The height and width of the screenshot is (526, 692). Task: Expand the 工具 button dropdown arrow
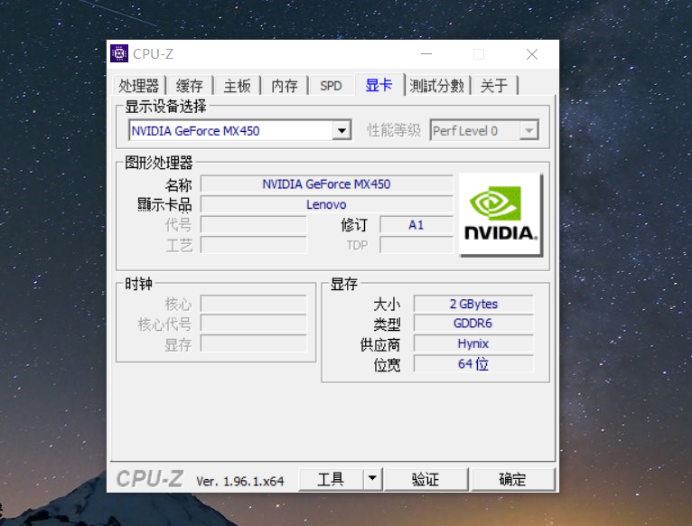pos(372,479)
